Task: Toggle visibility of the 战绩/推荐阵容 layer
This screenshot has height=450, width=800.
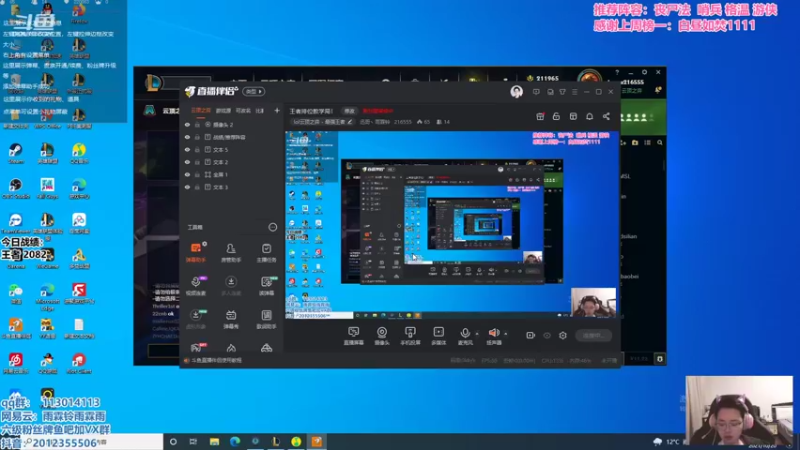Action: click(187, 137)
